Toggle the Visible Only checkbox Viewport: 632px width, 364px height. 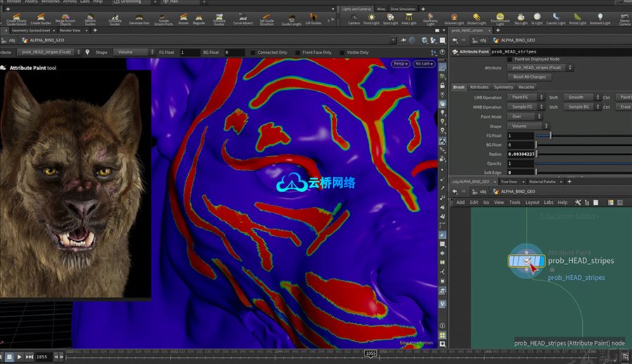coord(343,53)
